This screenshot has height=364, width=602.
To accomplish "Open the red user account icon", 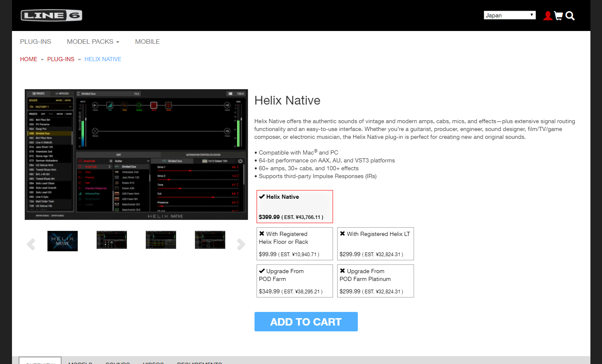I will 548,16.
